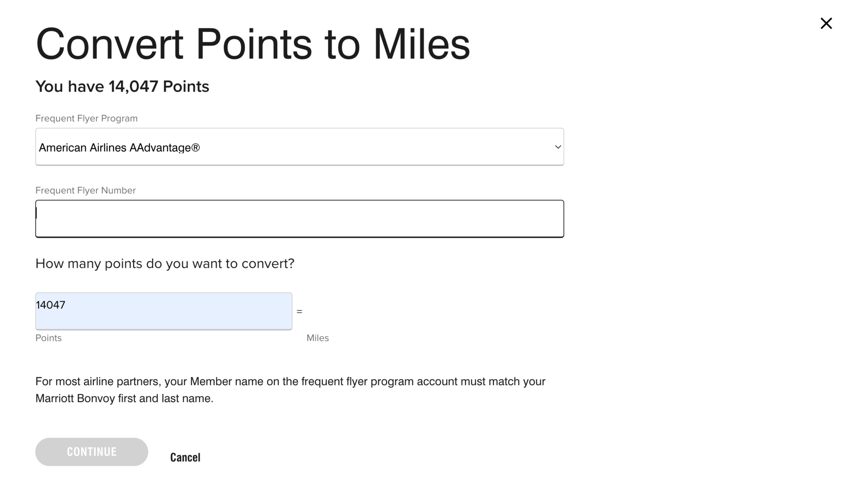This screenshot has width=868, height=483.
Task: Click the Frequent Flyer Number label
Action: [x=86, y=190]
